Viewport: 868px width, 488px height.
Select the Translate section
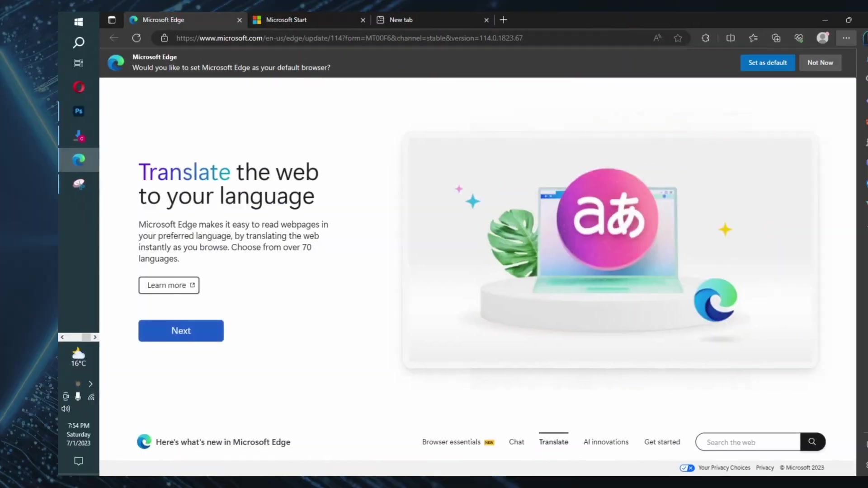pyautogui.click(x=553, y=442)
